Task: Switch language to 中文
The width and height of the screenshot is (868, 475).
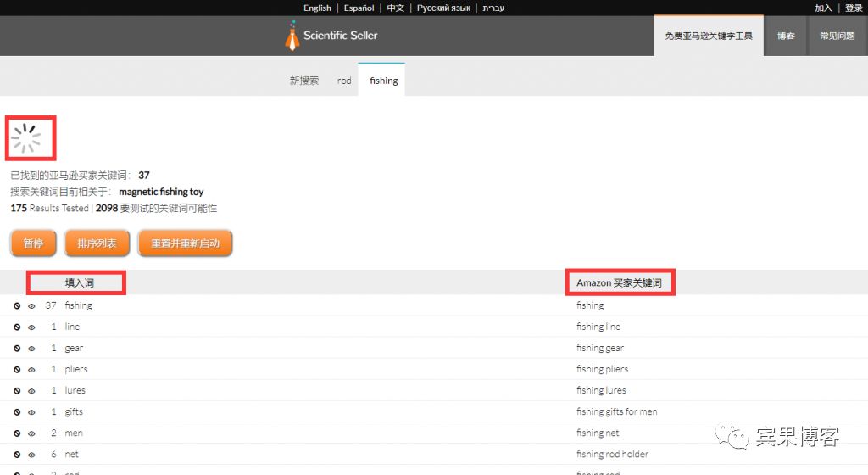Action: click(x=395, y=8)
